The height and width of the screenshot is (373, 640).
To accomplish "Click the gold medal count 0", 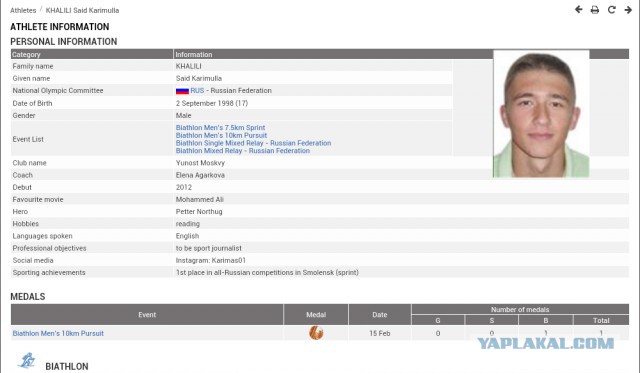I will point(438,333).
